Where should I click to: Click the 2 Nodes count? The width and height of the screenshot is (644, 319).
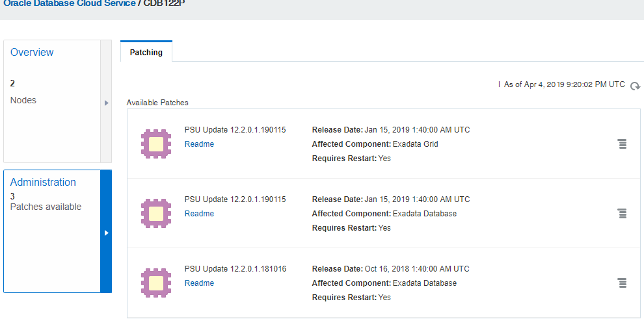tap(13, 83)
